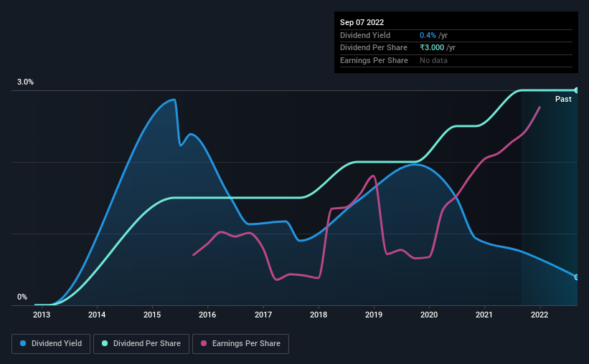This screenshot has width=589, height=364.
Task: Click the Past region label
Action: pyautogui.click(x=563, y=99)
